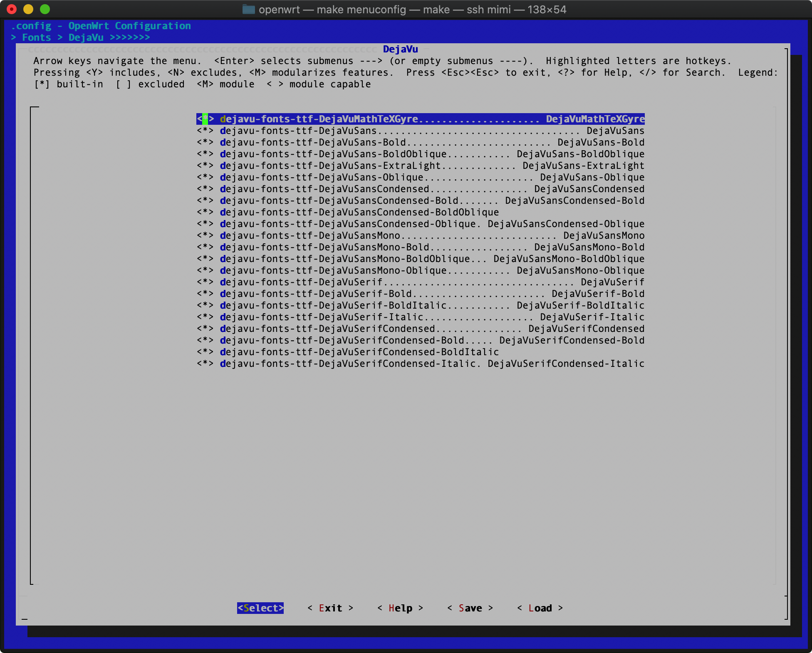Toggle the dejavu-fonts-ttf-DejaVuMathTeXGyre selection marker
Screen dimensions: 812x653
coord(205,119)
